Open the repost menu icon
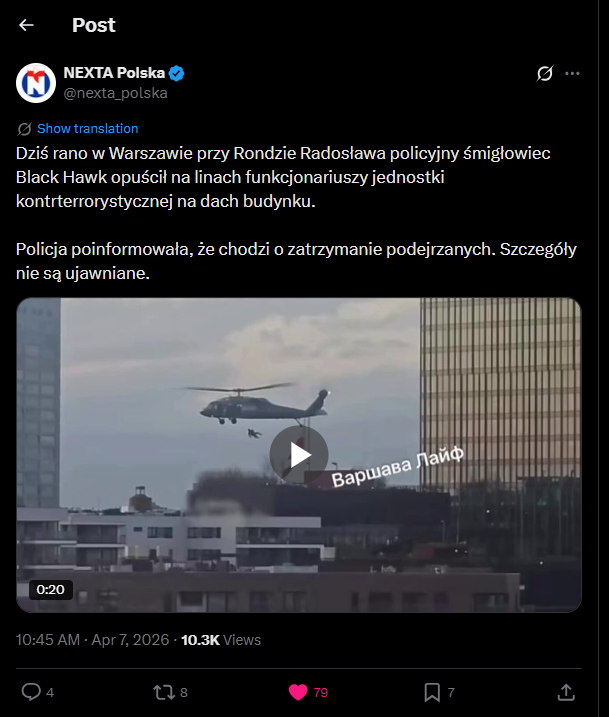The height and width of the screenshot is (717, 609). (164, 692)
